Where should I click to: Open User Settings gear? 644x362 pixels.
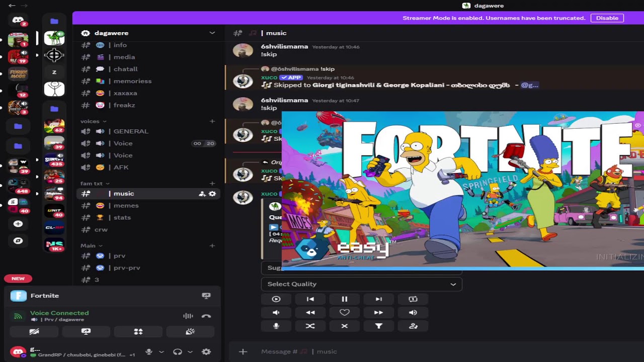tap(206, 352)
